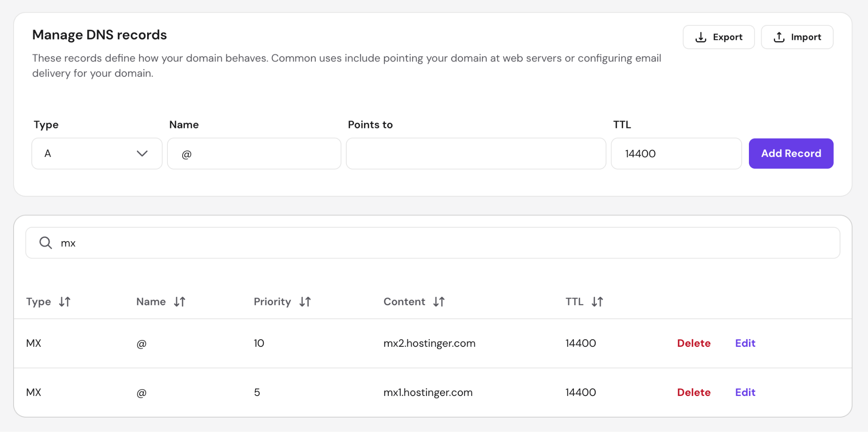Open the record Type dropdown
The width and height of the screenshot is (868, 432).
coord(97,153)
